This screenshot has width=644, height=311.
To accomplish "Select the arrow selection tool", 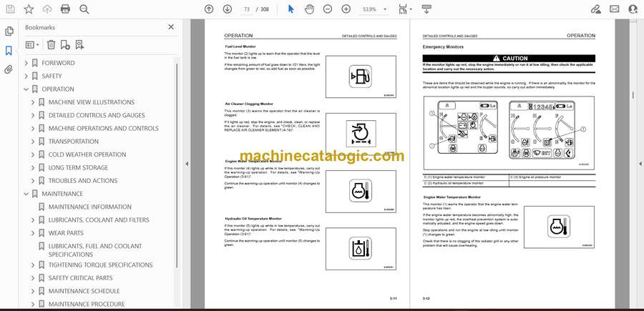I will tap(291, 9).
